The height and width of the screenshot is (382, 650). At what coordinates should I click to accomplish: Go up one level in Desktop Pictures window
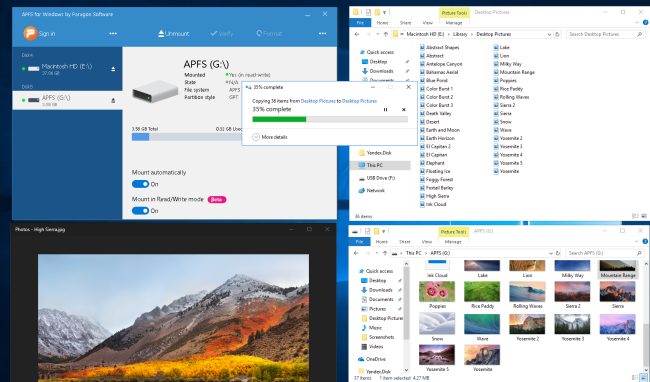pyautogui.click(x=386, y=34)
